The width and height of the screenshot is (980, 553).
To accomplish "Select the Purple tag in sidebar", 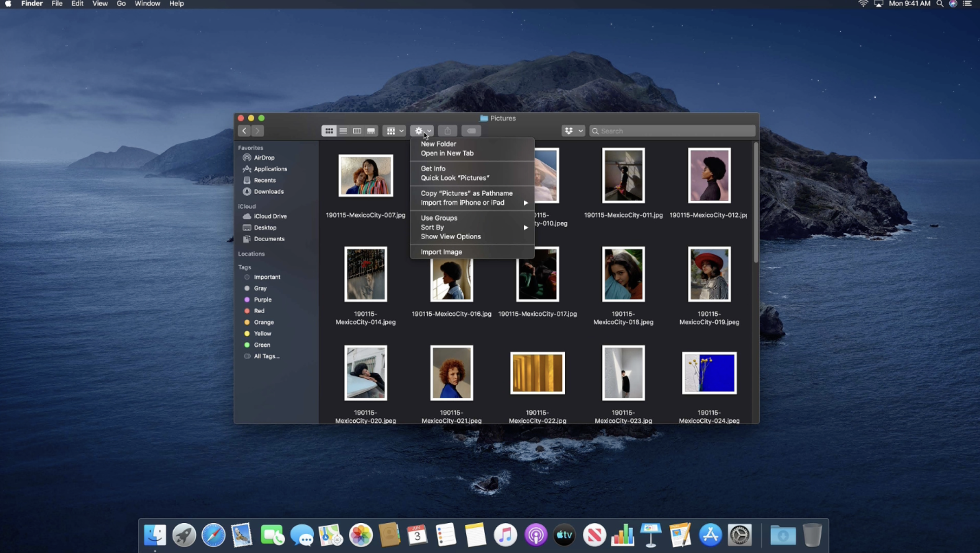I will (x=262, y=299).
